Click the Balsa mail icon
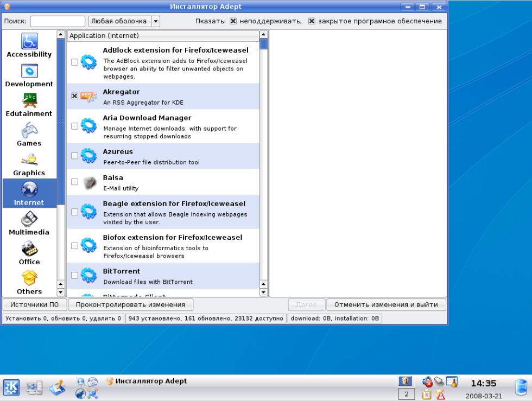Viewport: 532px width, 401px height. click(x=90, y=182)
